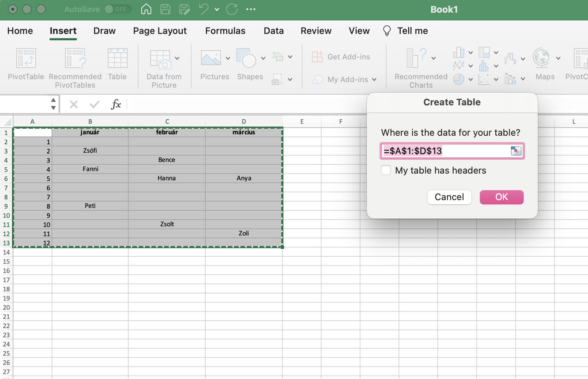588x379 pixels.
Task: Open the Page Layout tab
Action: (160, 31)
